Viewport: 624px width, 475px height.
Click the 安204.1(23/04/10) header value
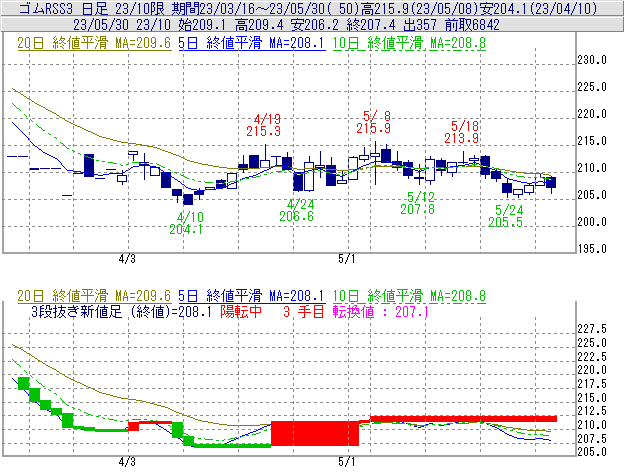click(x=538, y=8)
